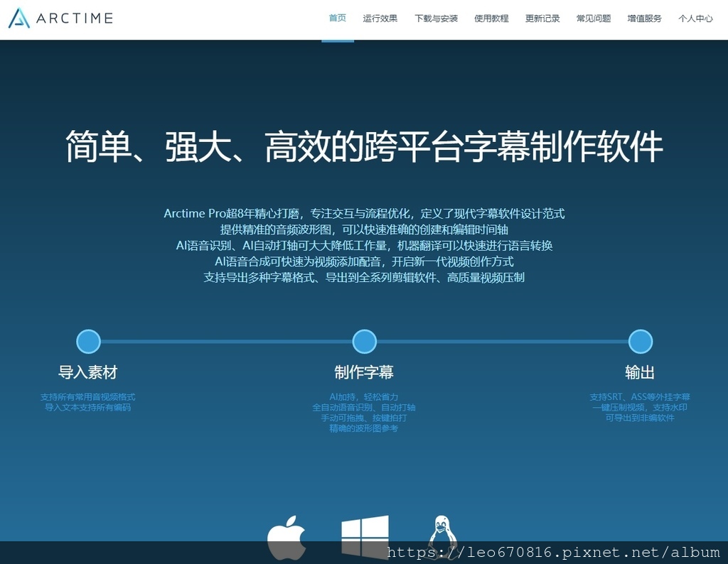Go to the 运行效果 page
Image resolution: width=728 pixels, height=564 pixels.
pyautogui.click(x=380, y=18)
